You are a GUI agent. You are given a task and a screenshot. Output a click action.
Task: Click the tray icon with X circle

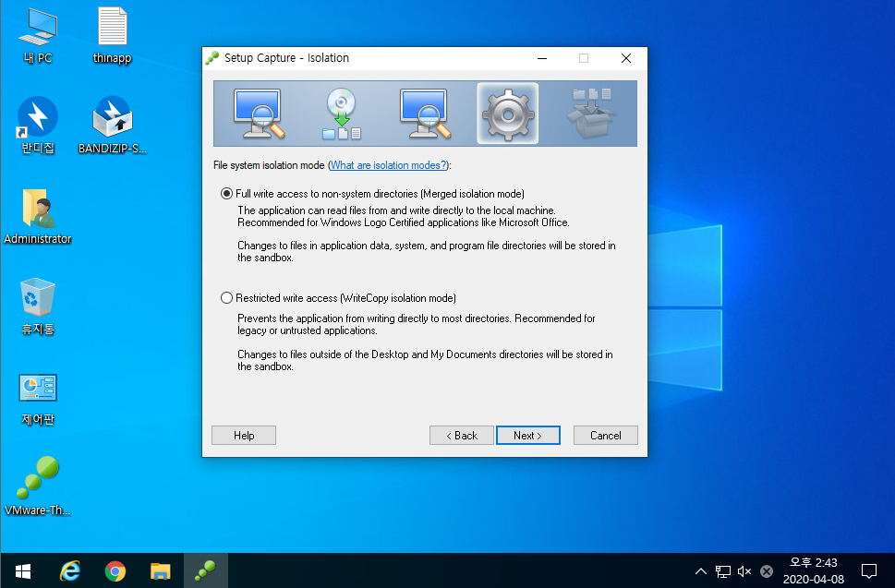point(767,570)
